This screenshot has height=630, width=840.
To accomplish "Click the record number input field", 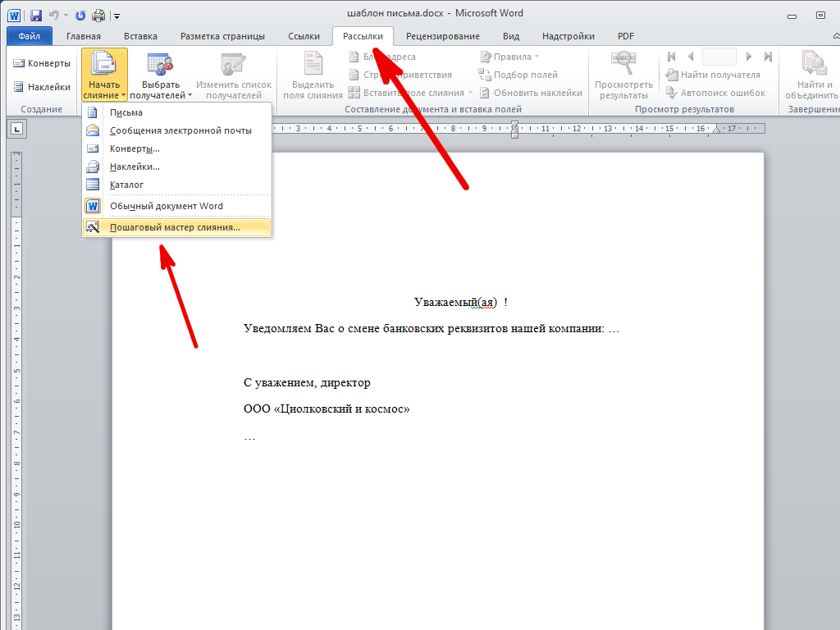I will pyautogui.click(x=719, y=57).
